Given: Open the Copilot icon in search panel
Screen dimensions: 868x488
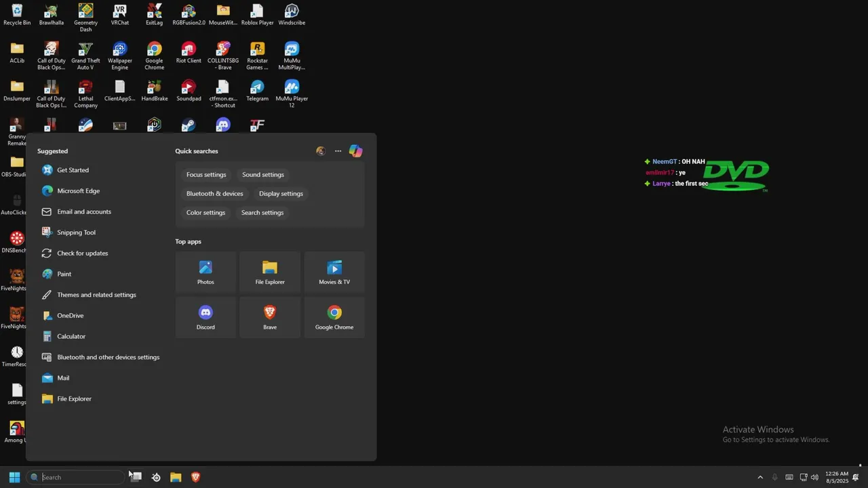Looking at the screenshot, I should (x=355, y=151).
